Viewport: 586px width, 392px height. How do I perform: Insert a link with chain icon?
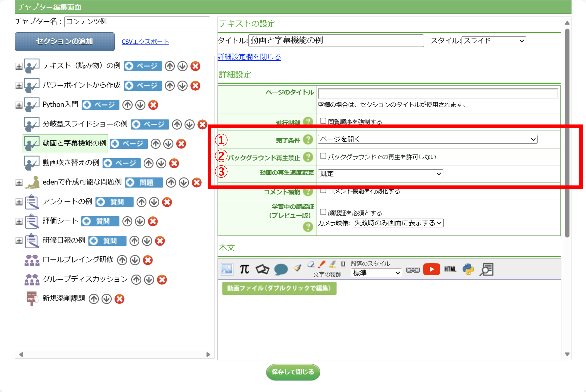pyautogui.click(x=413, y=270)
